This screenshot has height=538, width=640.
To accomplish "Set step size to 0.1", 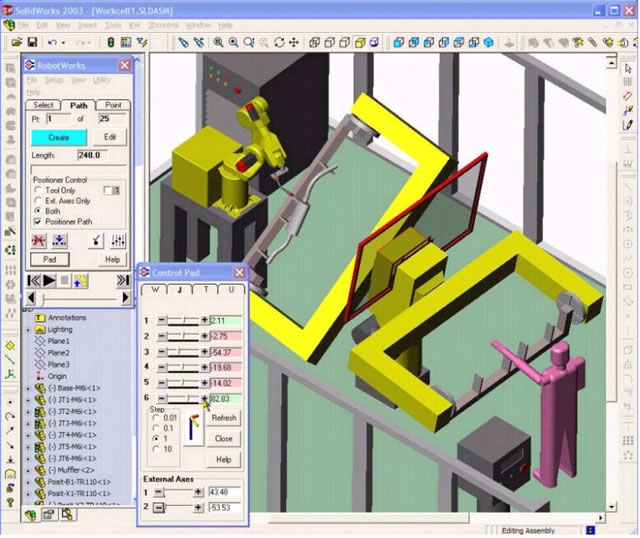I will click(x=156, y=428).
